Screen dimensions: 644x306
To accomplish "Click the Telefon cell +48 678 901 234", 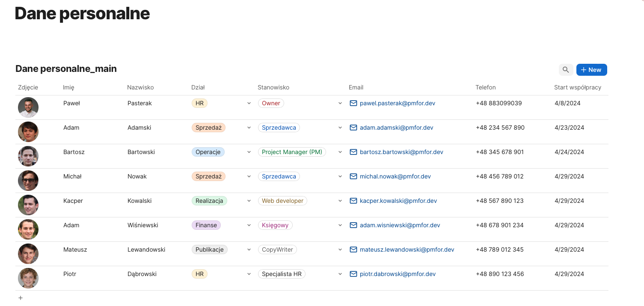I will pos(500,225).
